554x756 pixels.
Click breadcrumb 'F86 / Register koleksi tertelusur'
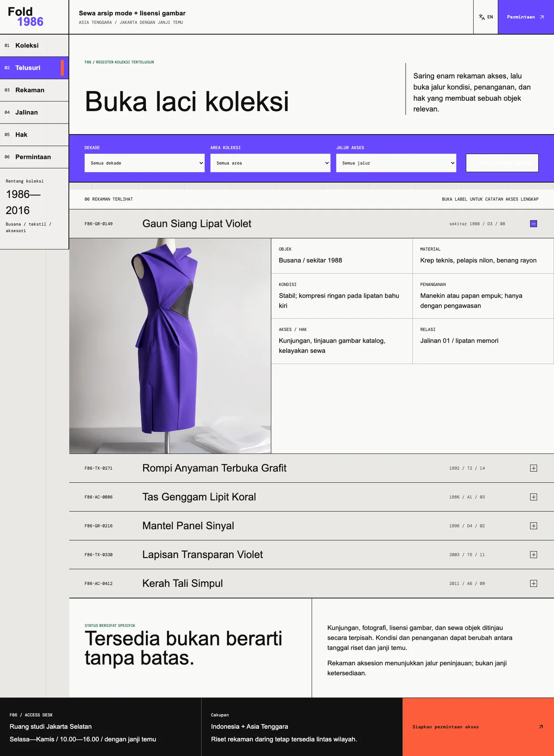(119, 62)
